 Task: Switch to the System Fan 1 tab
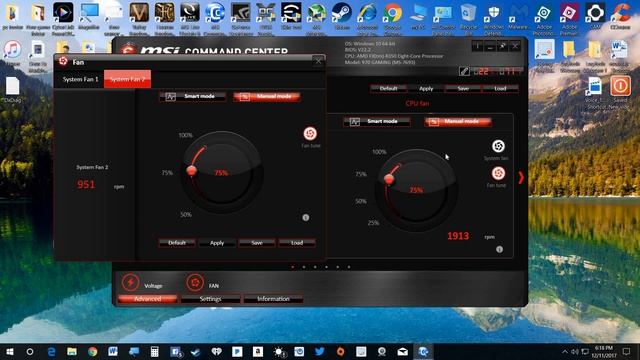click(x=80, y=79)
